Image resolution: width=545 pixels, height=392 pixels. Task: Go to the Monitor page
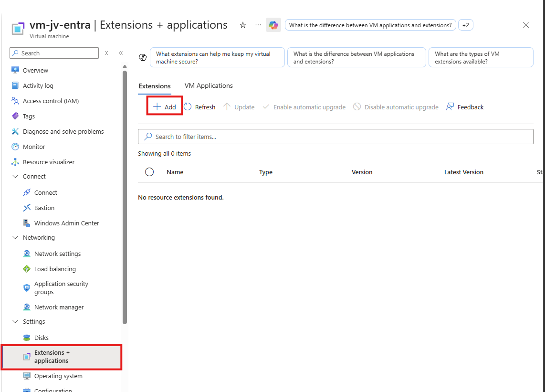click(34, 147)
